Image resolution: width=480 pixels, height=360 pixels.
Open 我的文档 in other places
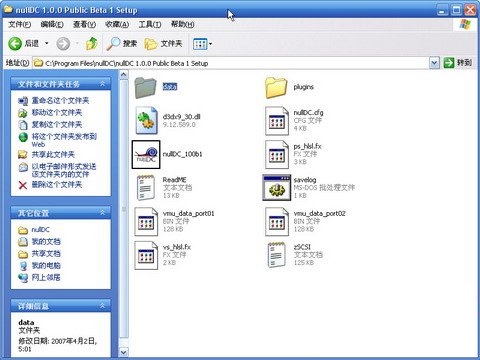[x=46, y=241]
